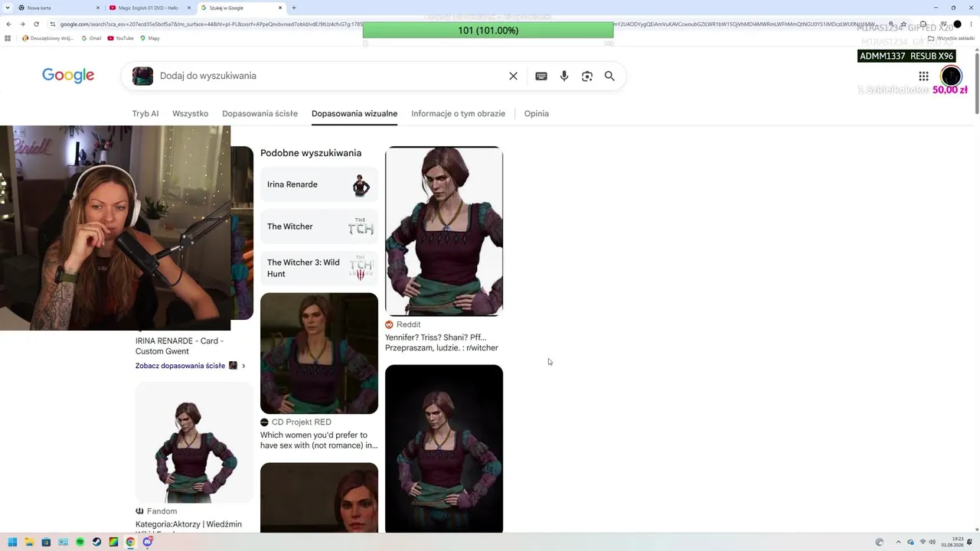The height and width of the screenshot is (551, 980).
Task: Open Spotify from the taskbar
Action: [x=80, y=543]
